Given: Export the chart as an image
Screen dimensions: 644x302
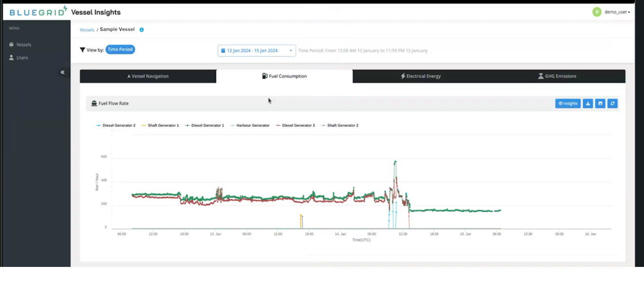Looking at the screenshot, I should pos(600,103).
